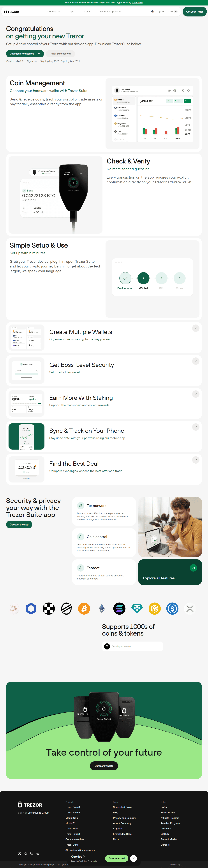Close the cookies popup

pyautogui.click(x=134, y=858)
